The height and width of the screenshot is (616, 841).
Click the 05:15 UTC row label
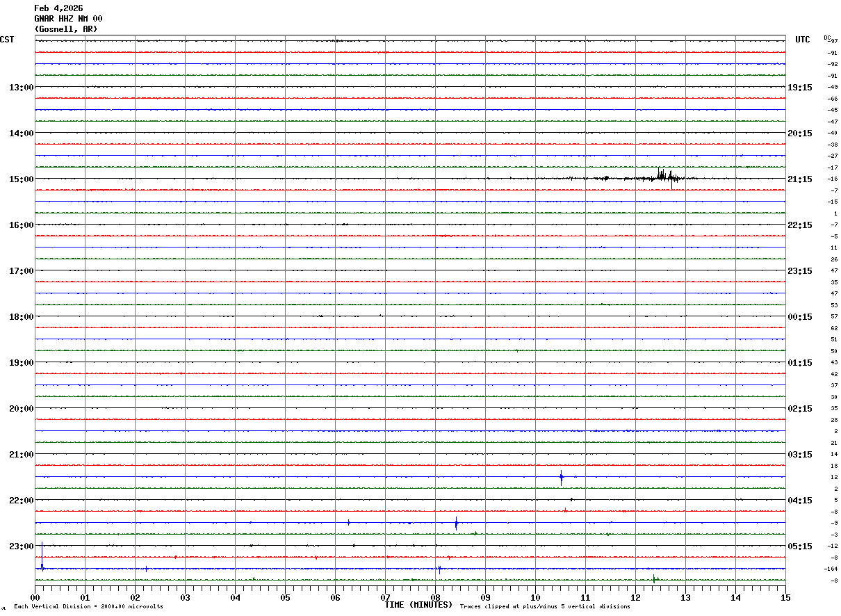pos(800,546)
